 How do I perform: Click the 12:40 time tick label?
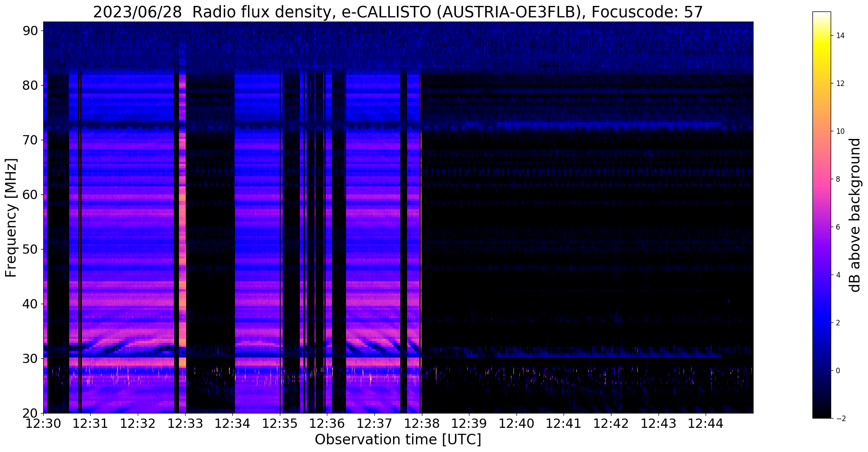pyautogui.click(x=516, y=423)
